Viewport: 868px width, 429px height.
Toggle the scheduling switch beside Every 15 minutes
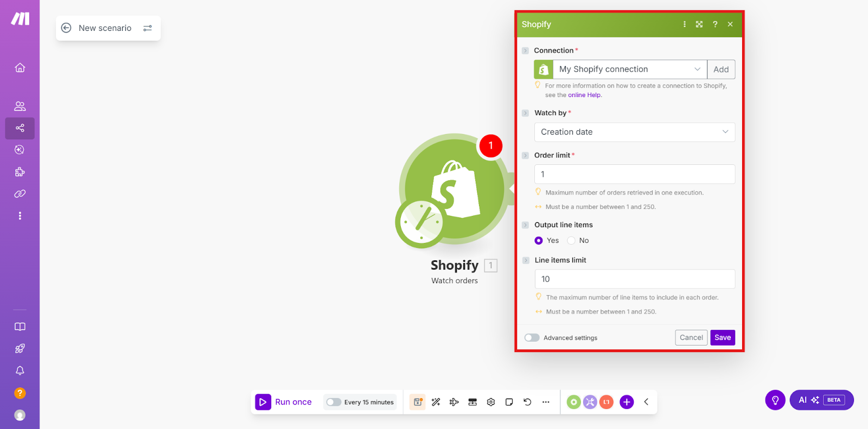click(x=334, y=402)
